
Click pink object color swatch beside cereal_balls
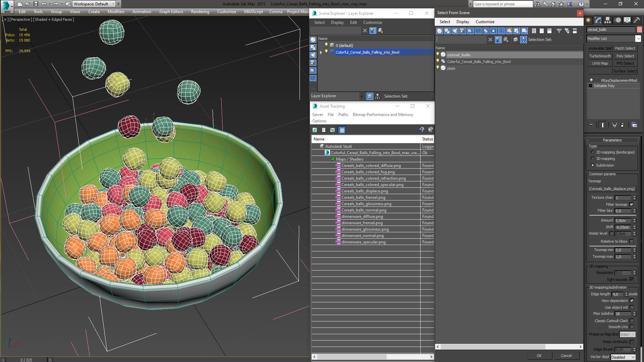coord(639,29)
